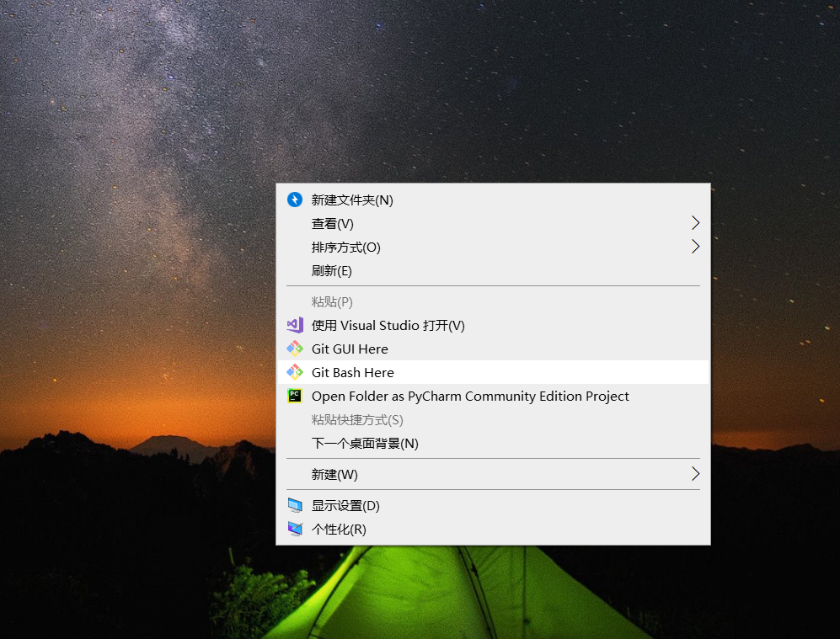The image size is (840, 639).
Task: Click the monitor icon beside 显示设置(D)
Action: tap(295, 505)
